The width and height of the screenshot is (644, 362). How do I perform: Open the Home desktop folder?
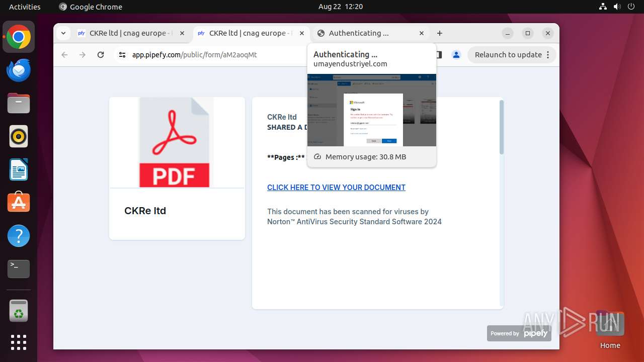click(610, 330)
